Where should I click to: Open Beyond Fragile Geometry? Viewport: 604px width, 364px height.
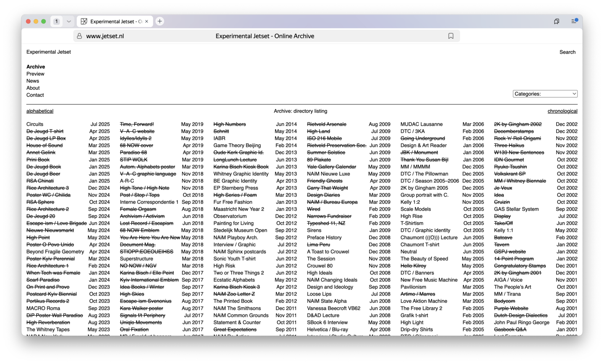55,252
